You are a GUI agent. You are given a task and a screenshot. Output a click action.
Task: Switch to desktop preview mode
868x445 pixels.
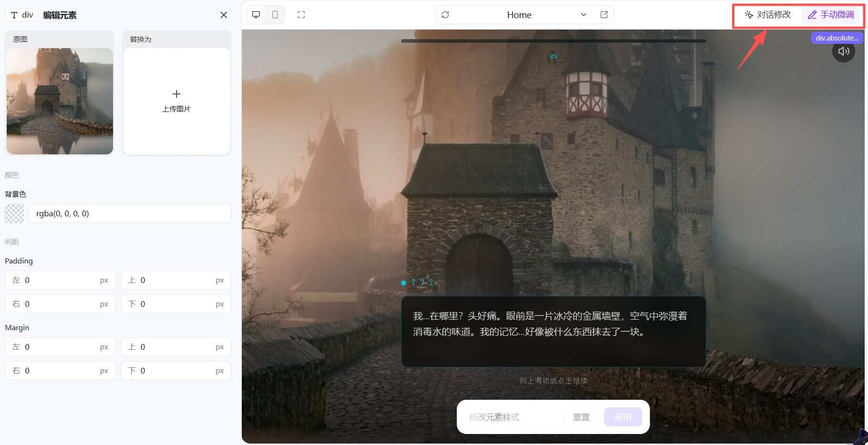(x=256, y=15)
